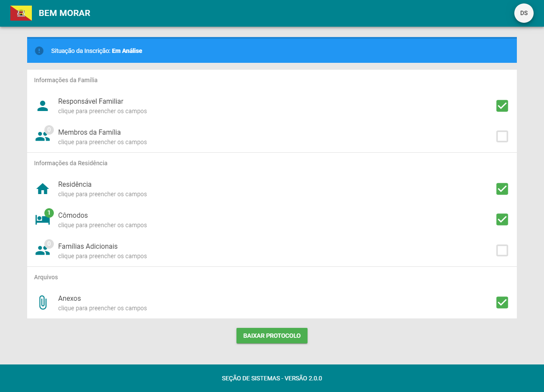Click the Responsável Familiar person icon
The width and height of the screenshot is (544, 392).
tap(43, 106)
